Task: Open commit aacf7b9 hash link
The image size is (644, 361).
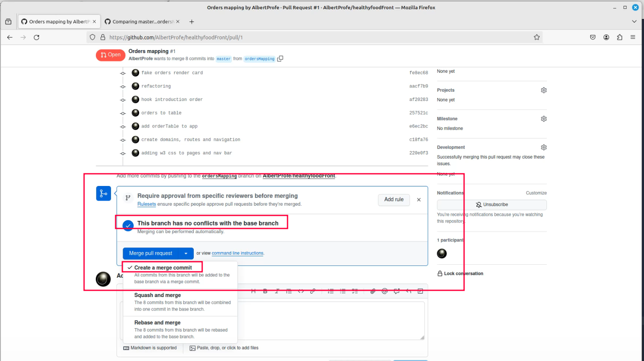Action: [x=419, y=86]
